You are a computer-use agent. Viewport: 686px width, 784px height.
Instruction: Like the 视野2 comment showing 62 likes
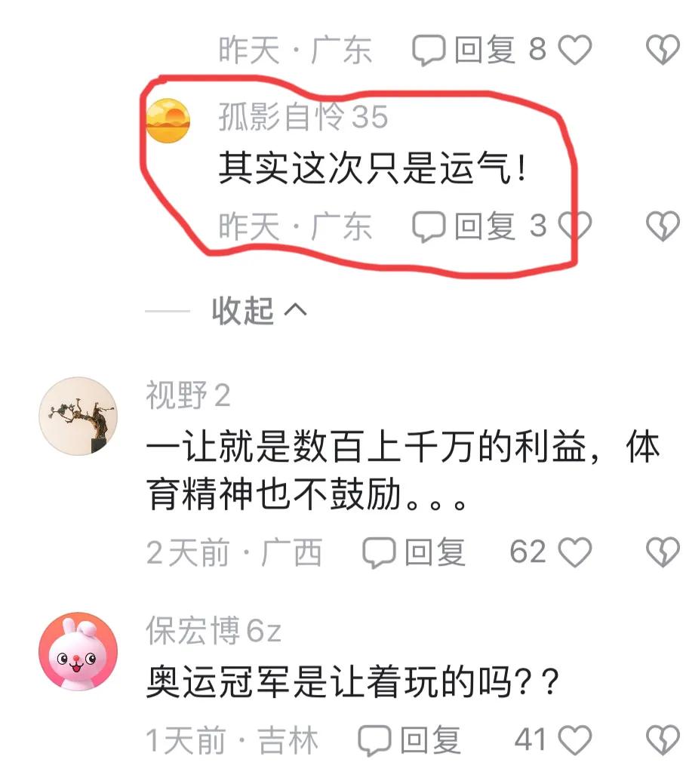pos(574,552)
